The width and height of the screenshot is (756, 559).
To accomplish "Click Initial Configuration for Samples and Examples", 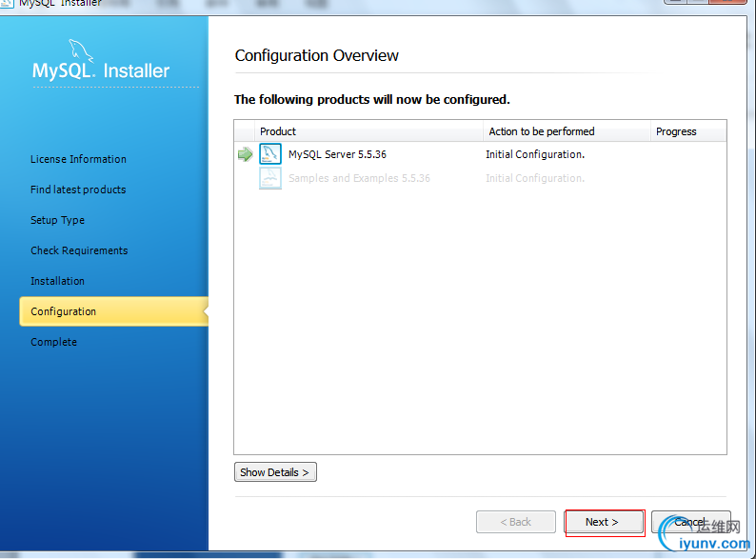I will (x=535, y=178).
